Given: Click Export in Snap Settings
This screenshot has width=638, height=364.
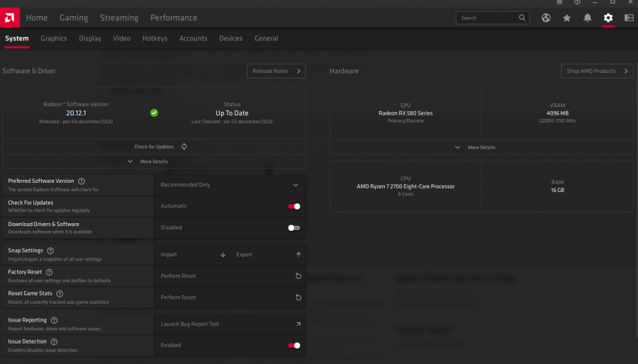Looking at the screenshot, I should tap(244, 255).
